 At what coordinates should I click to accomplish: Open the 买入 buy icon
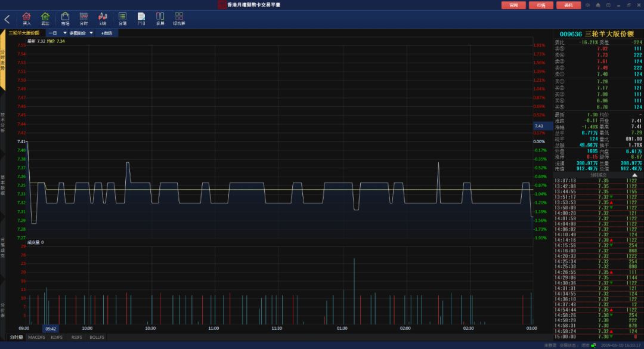pyautogui.click(x=27, y=18)
